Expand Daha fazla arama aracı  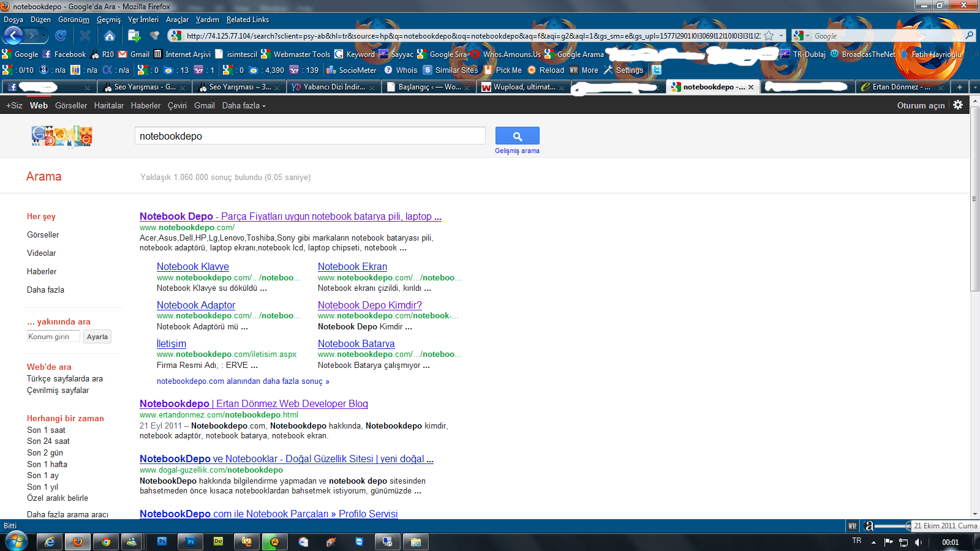pyautogui.click(x=67, y=514)
